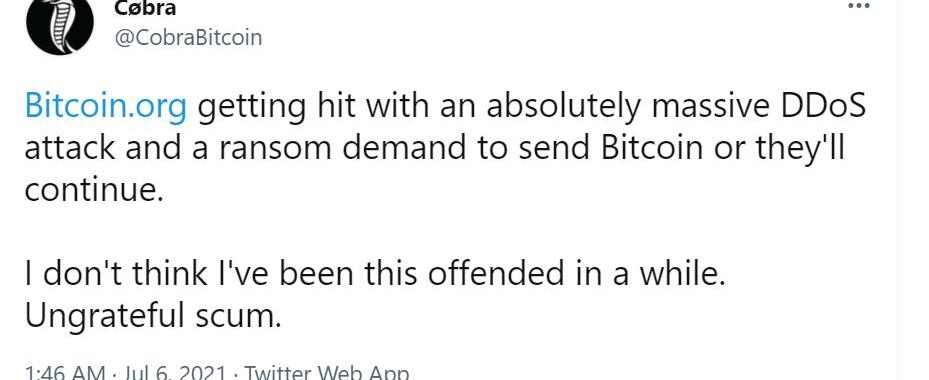
Task: Visit the Bitcoin.org link in the tweet
Action: (106, 107)
